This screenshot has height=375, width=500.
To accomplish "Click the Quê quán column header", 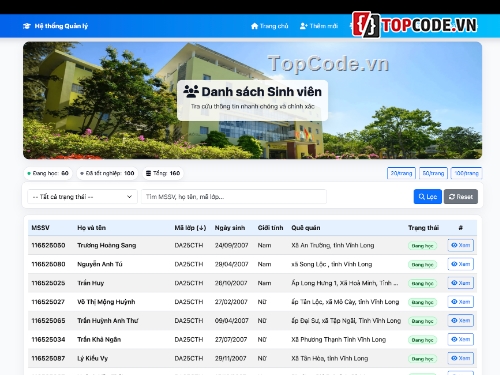I will [306, 228].
